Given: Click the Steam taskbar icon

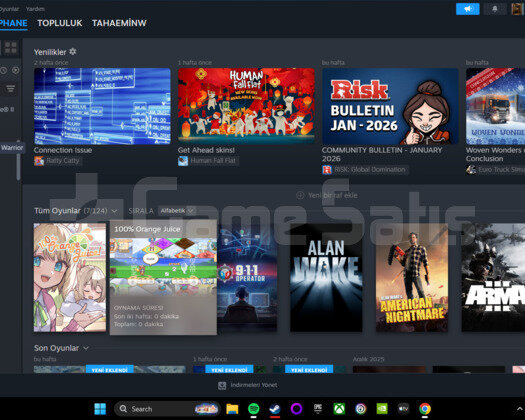Looking at the screenshot, I should pyautogui.click(x=275, y=409).
